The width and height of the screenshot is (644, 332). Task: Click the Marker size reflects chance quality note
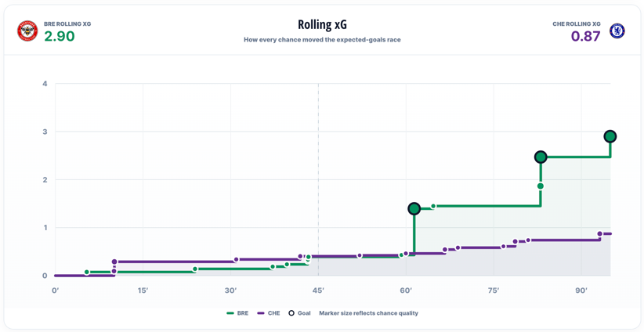pyautogui.click(x=369, y=313)
